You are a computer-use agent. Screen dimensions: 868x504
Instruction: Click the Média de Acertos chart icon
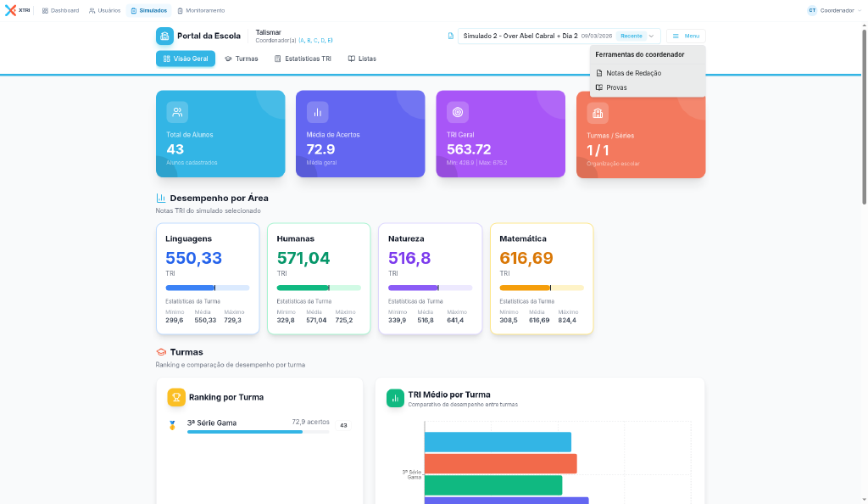coord(317,113)
